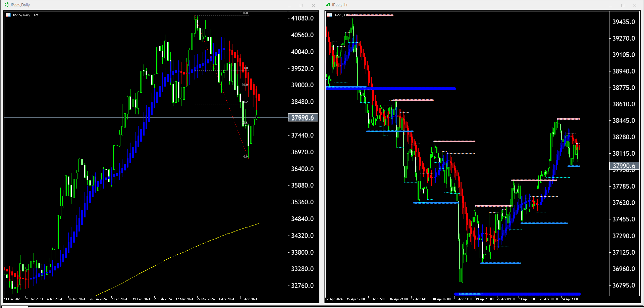
Task: Click the JP225,H1 window title icon
Action: 328,5
